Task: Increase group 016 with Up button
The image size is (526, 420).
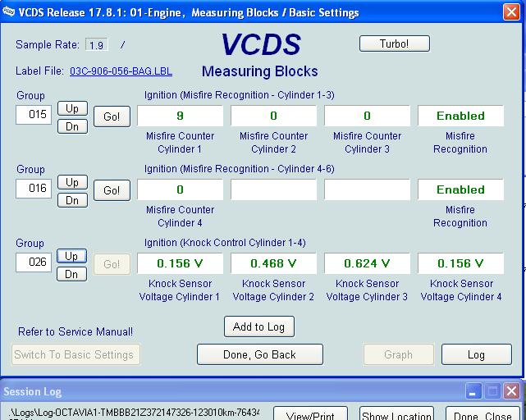Action: point(72,182)
